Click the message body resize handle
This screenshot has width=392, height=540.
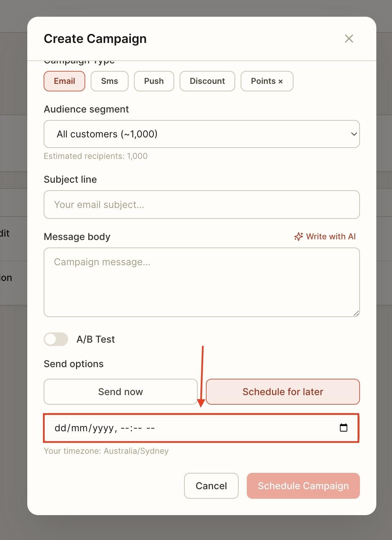tap(356, 313)
